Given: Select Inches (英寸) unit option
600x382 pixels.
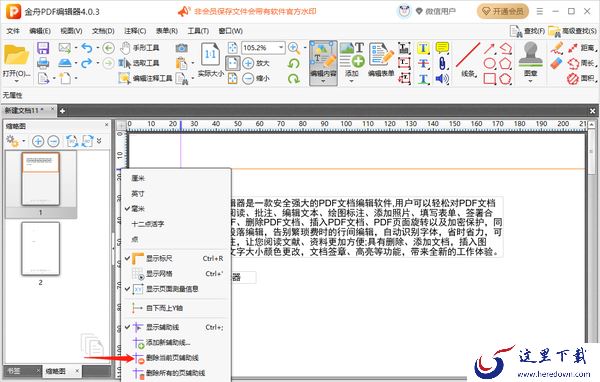Looking at the screenshot, I should click(x=176, y=193).
